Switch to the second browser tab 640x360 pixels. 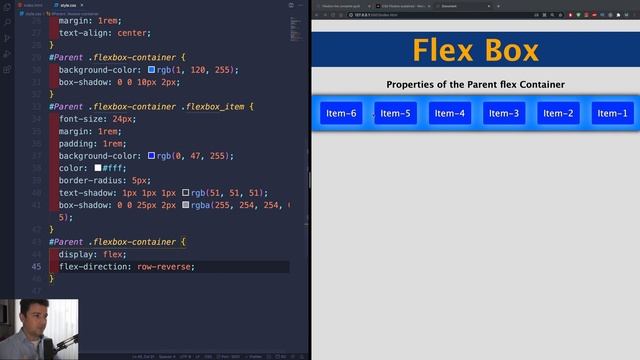pyautogui.click(x=402, y=6)
